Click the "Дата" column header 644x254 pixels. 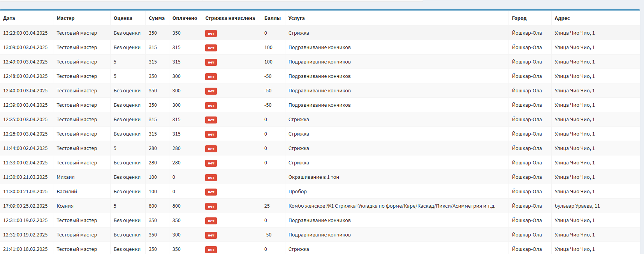[x=9, y=18]
